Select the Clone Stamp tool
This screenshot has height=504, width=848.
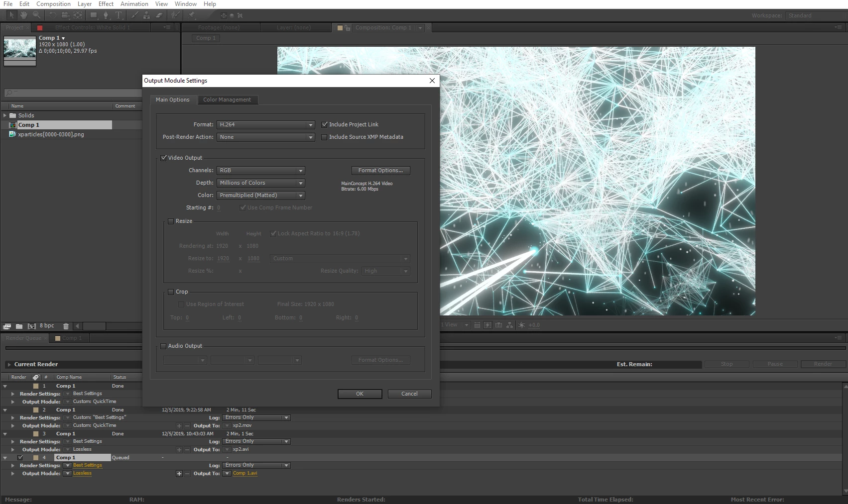click(146, 15)
